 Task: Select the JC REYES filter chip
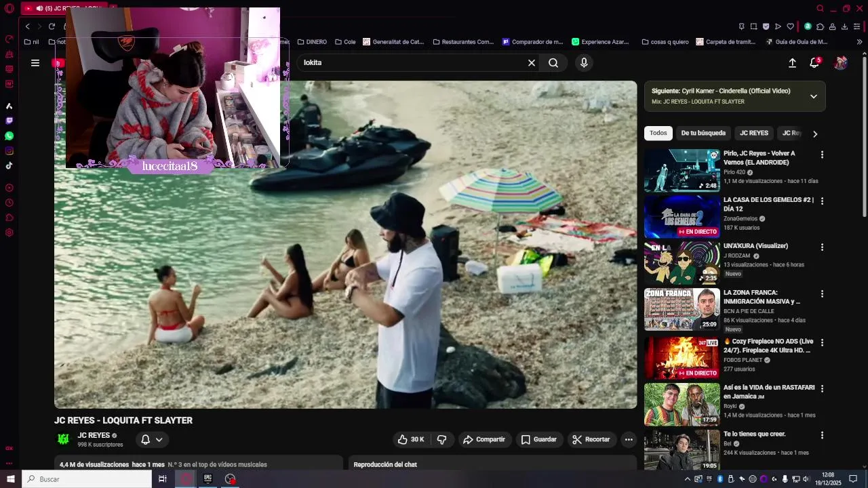(754, 134)
